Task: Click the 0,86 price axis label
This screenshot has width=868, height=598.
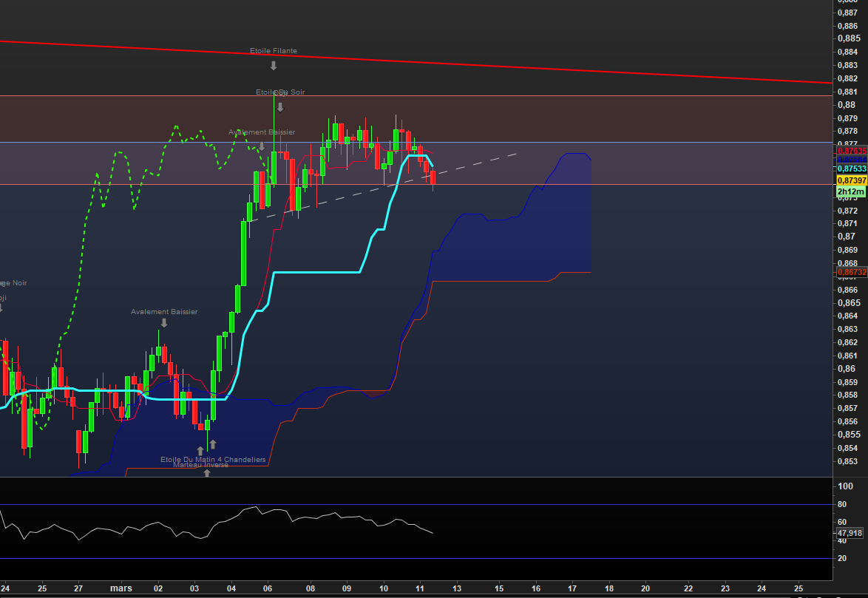Action: (x=847, y=369)
